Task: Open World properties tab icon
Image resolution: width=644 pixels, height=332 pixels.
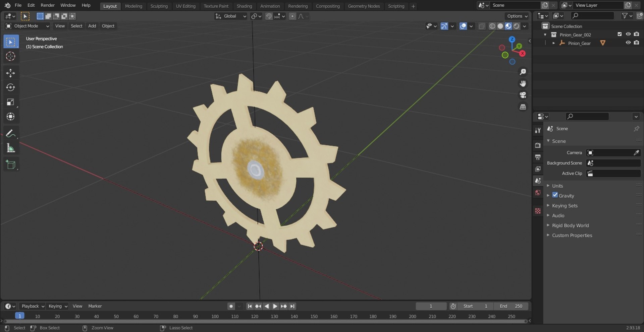Action: pyautogui.click(x=538, y=192)
